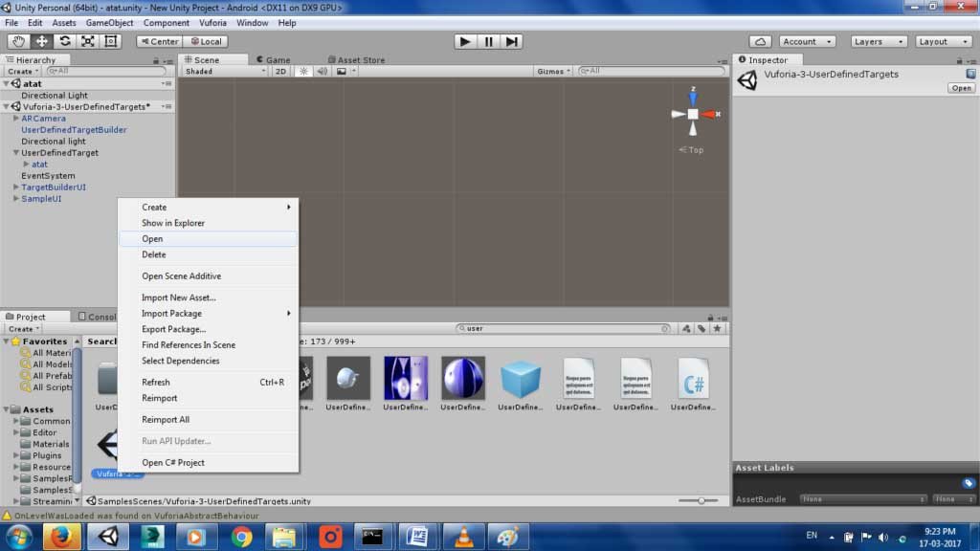Toggle the Center pivot button

click(x=159, y=41)
